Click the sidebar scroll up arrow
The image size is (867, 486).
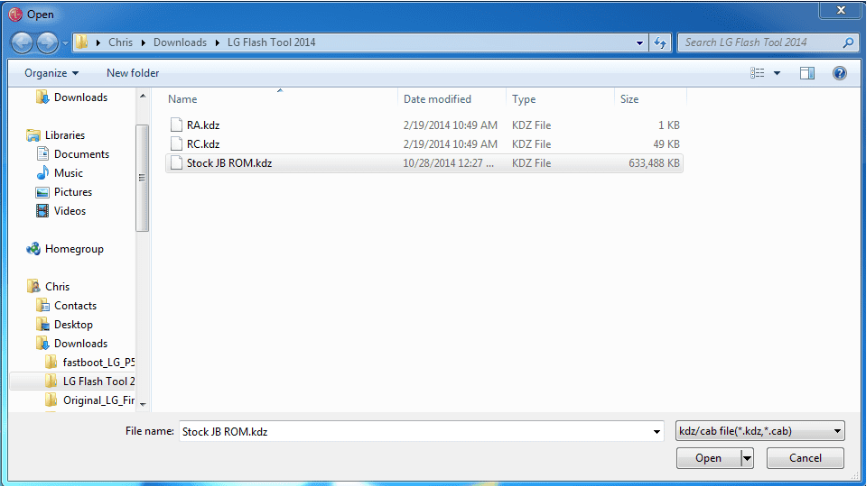point(143,96)
